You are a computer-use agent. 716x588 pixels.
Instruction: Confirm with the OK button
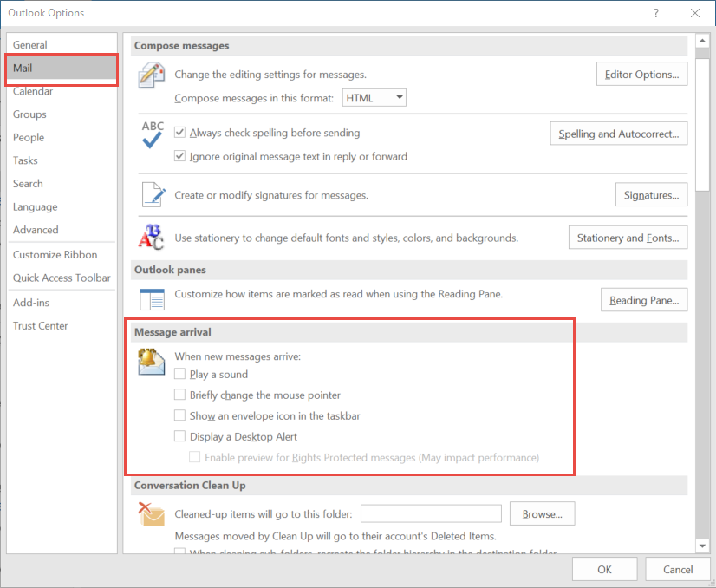tap(604, 569)
